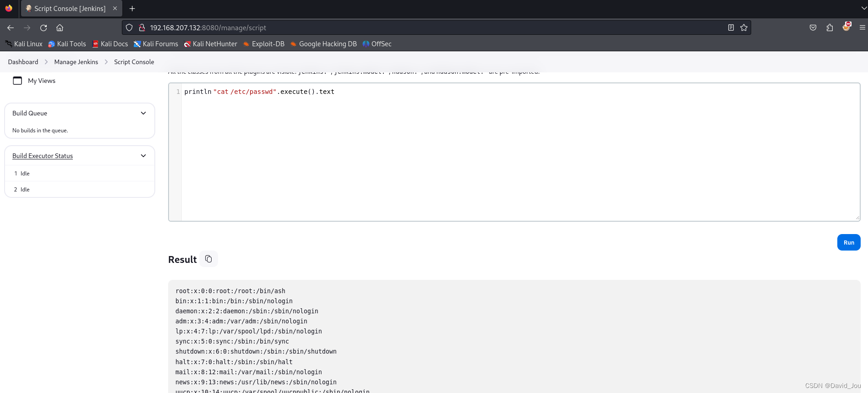Viewport: 868px width, 393px height.
Task: Open the Pocket save icon
Action: tap(813, 28)
